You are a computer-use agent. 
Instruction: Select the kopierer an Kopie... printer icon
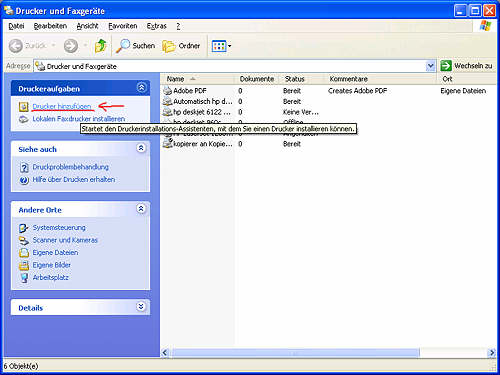[167, 144]
